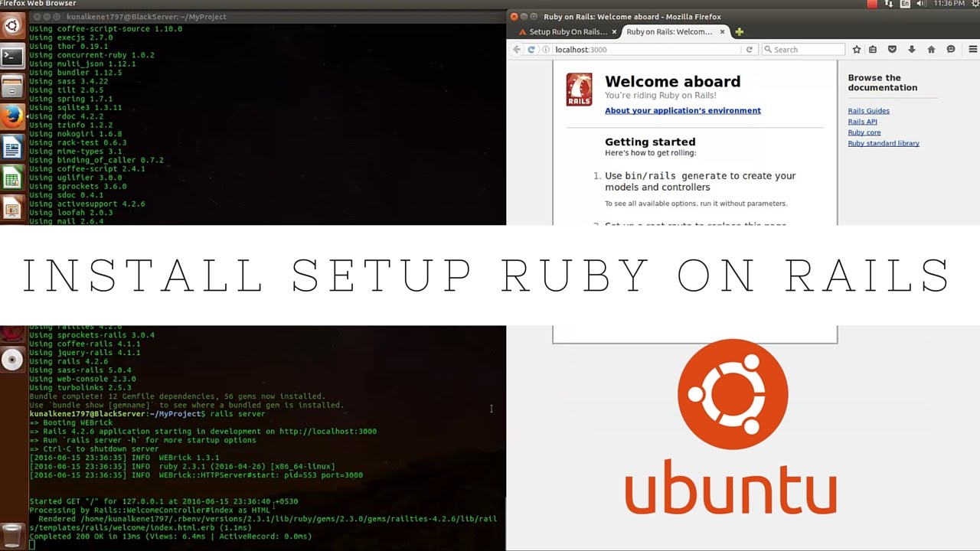
Task: Go back in Firefox history
Action: click(517, 49)
